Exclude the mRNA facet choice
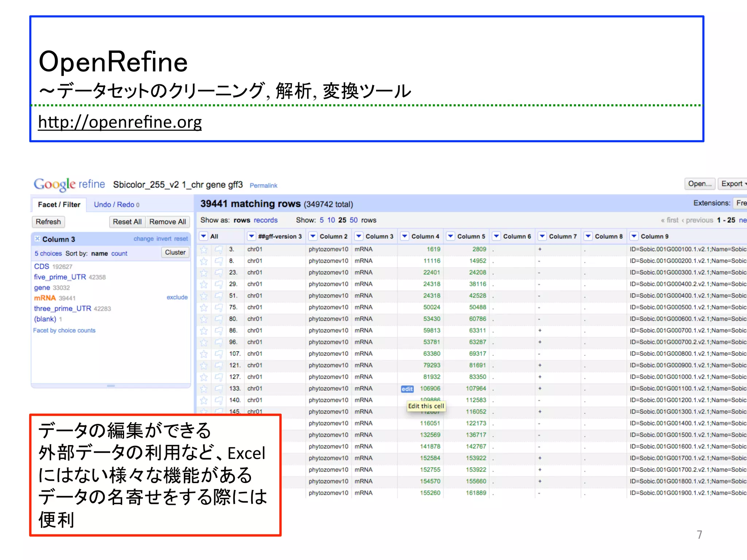The height and width of the screenshot is (560, 747). coord(177,297)
